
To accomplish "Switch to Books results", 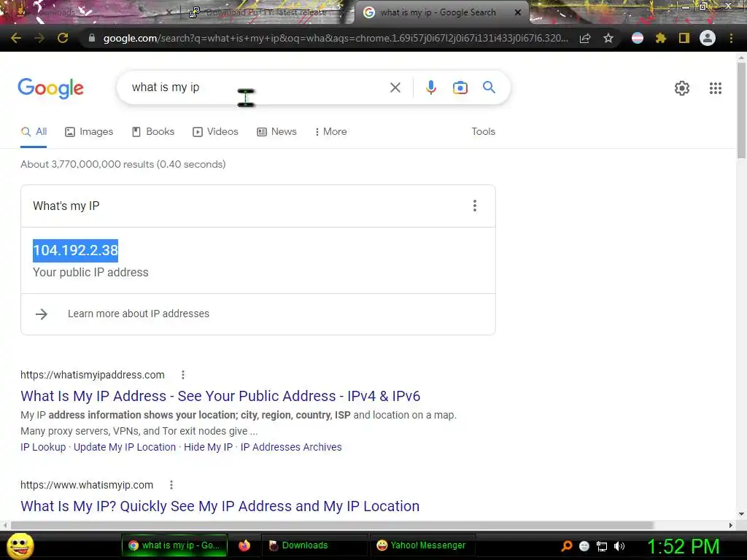I will [153, 131].
